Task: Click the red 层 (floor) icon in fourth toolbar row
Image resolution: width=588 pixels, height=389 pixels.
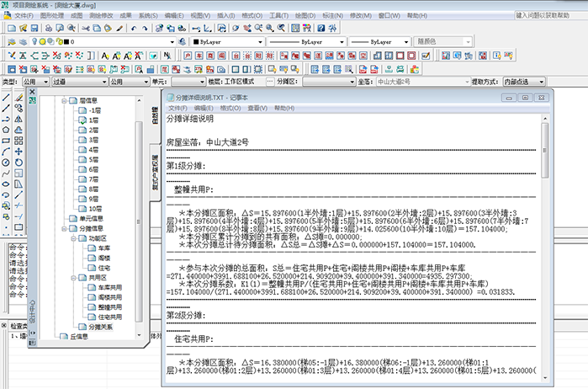Action: (x=165, y=69)
